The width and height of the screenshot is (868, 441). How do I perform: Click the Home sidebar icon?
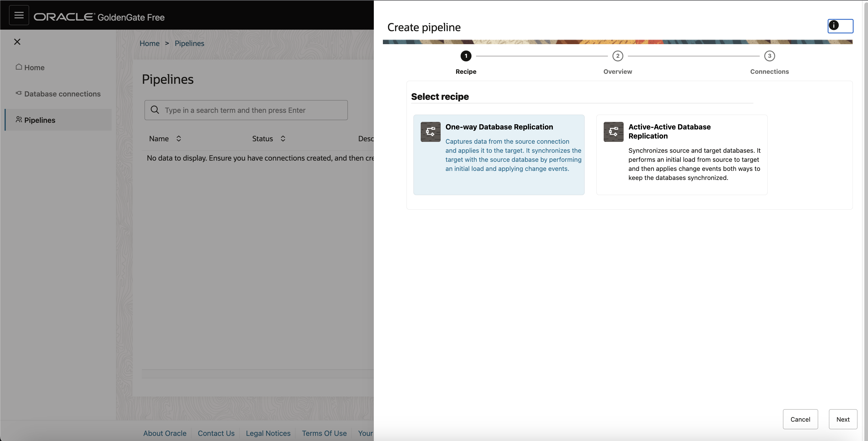click(19, 67)
